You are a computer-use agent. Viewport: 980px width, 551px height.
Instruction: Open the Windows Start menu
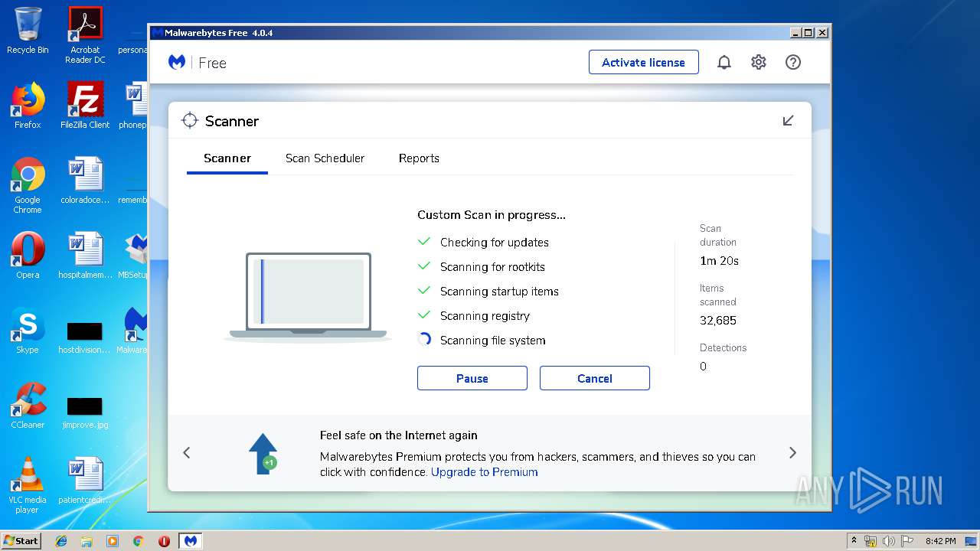coord(21,540)
